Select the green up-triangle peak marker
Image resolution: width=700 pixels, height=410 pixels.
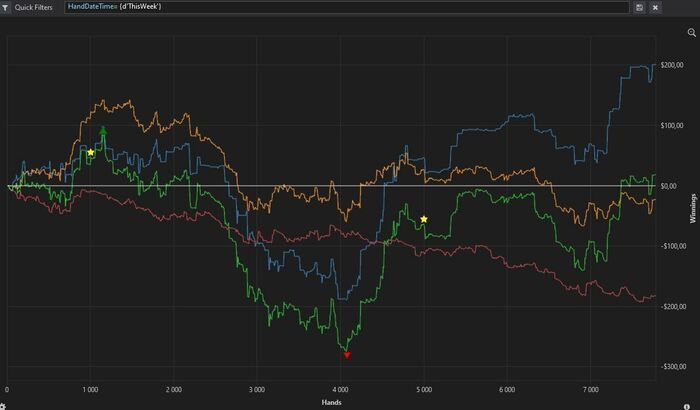tap(103, 130)
